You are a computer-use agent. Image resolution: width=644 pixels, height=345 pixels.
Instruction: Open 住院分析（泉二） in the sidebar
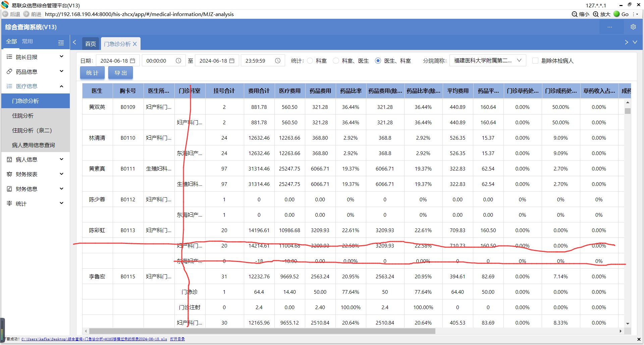pyautogui.click(x=36, y=130)
